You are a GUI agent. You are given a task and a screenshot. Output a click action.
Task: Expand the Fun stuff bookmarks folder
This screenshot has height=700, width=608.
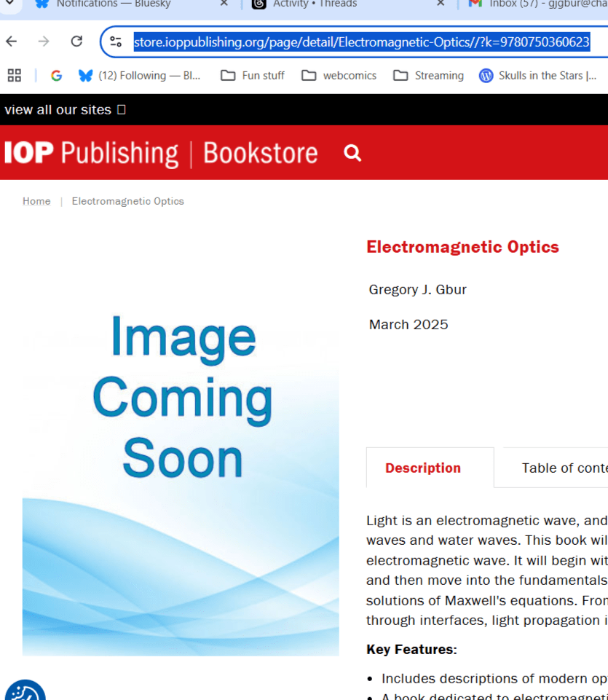(x=253, y=75)
